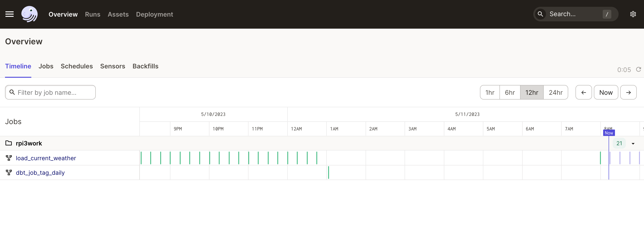This screenshot has height=240, width=644.
Task: Click the job graph icon beside load_current_weather
Action: coord(9,158)
